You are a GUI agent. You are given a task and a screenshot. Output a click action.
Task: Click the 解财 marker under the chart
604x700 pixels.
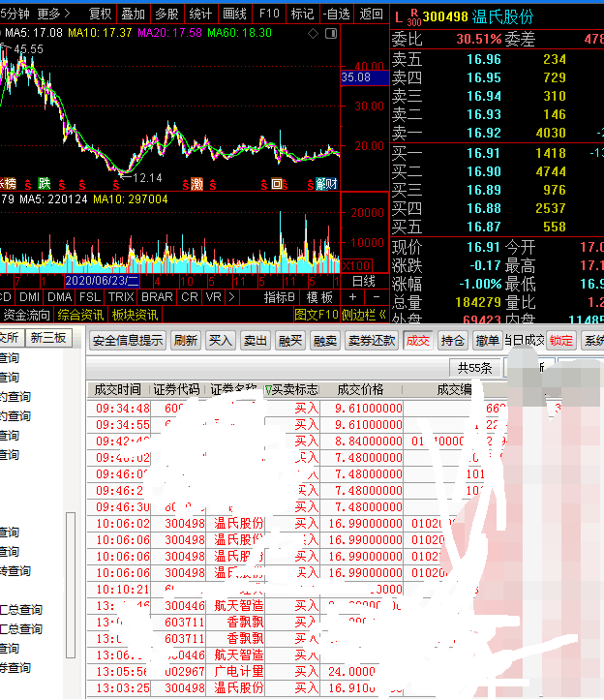(x=326, y=184)
